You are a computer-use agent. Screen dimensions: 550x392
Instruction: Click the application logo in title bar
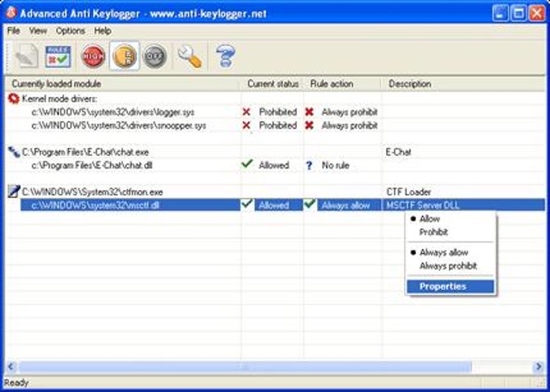pos(11,14)
